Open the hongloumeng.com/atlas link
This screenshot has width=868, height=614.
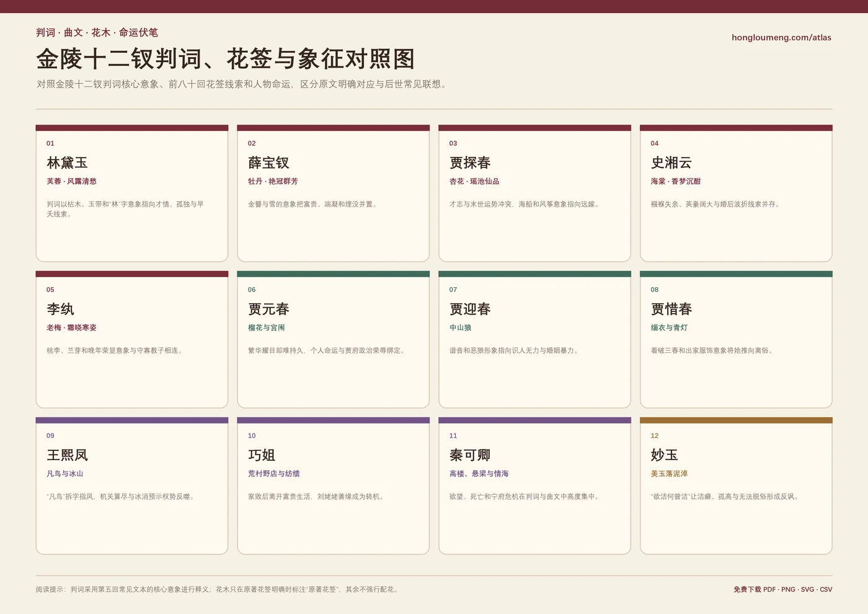pos(781,37)
